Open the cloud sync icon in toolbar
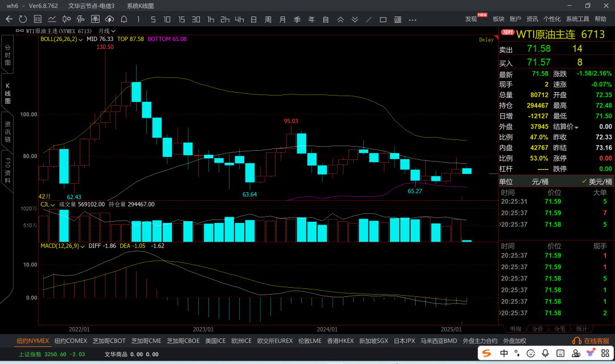Image resolution: width=615 pixels, height=364 pixels. click(x=109, y=19)
